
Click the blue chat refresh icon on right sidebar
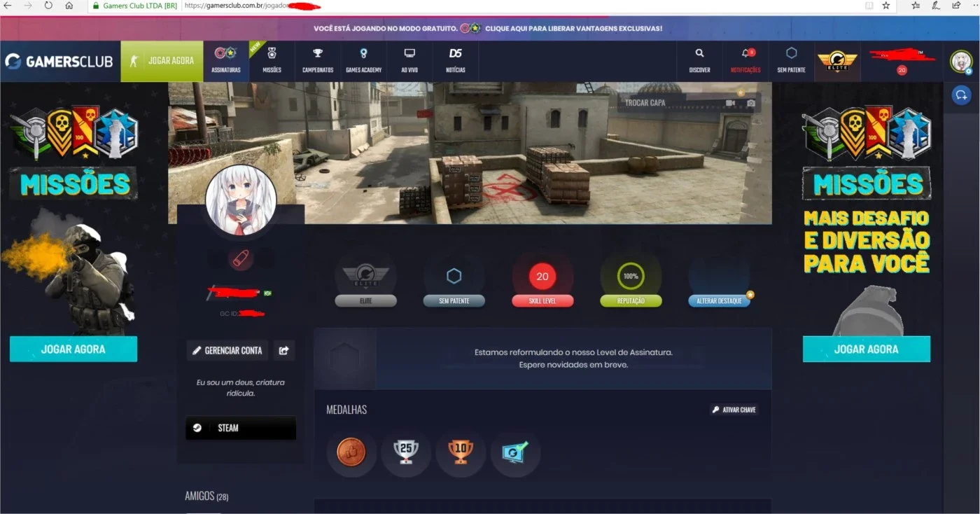tap(961, 95)
